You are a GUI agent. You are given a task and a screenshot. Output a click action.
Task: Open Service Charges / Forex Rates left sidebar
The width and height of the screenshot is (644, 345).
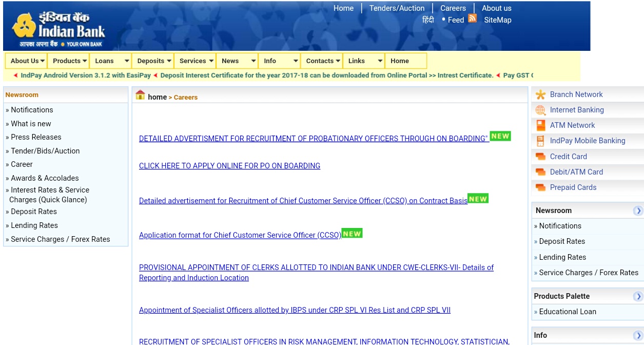(x=61, y=239)
